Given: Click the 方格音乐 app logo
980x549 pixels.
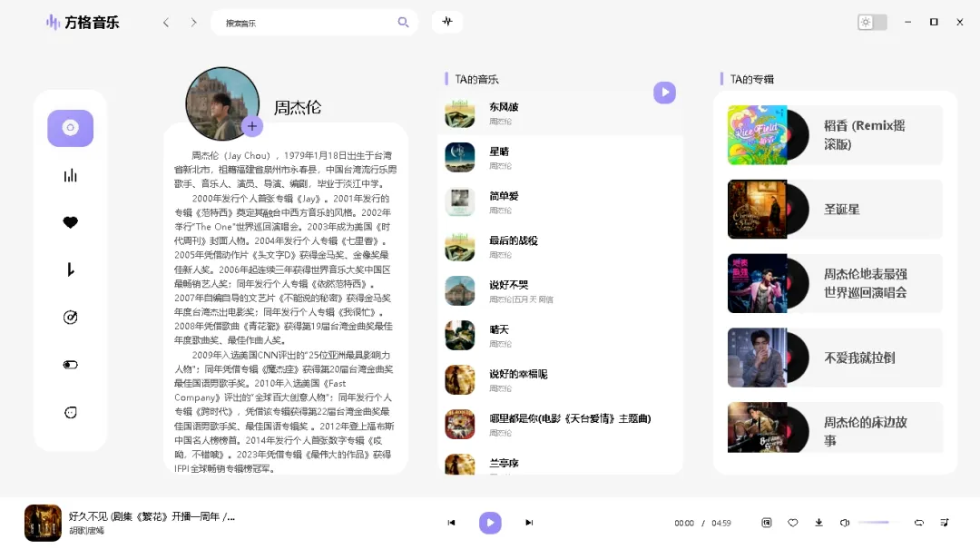Looking at the screenshot, I should [82, 23].
